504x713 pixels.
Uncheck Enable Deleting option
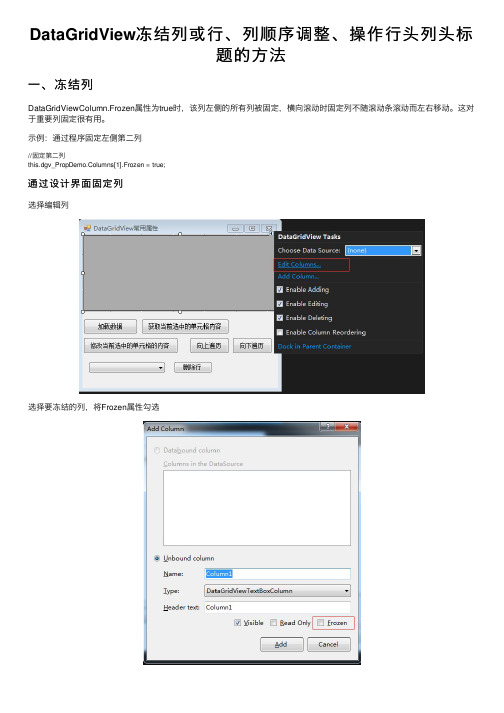[x=280, y=318]
